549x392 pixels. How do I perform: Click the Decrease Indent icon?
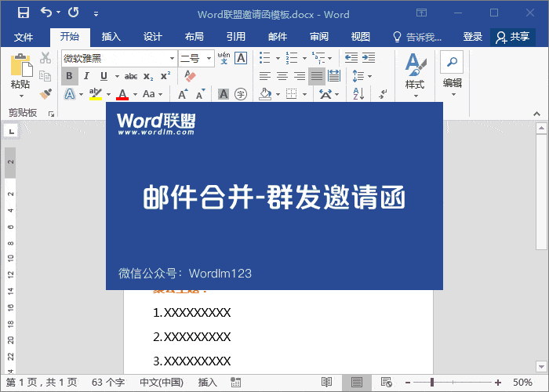[351, 58]
